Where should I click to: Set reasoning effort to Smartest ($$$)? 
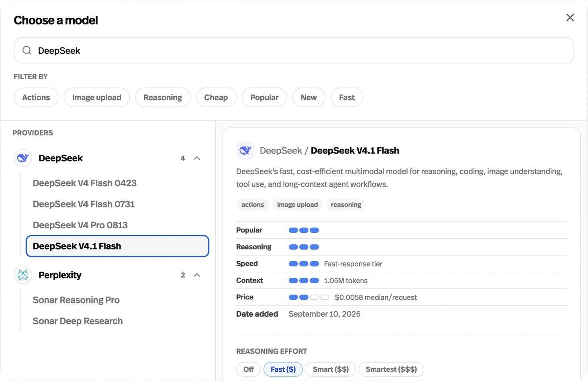(x=391, y=369)
